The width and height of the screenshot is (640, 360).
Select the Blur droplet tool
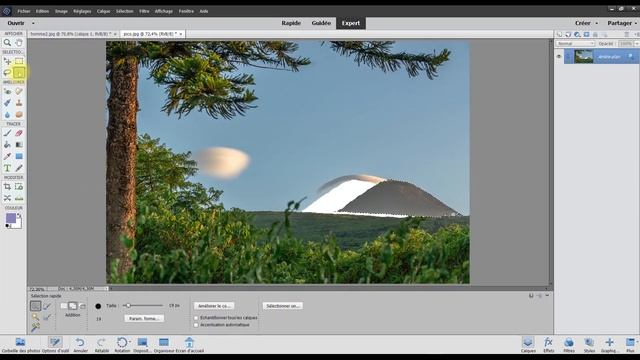7,114
